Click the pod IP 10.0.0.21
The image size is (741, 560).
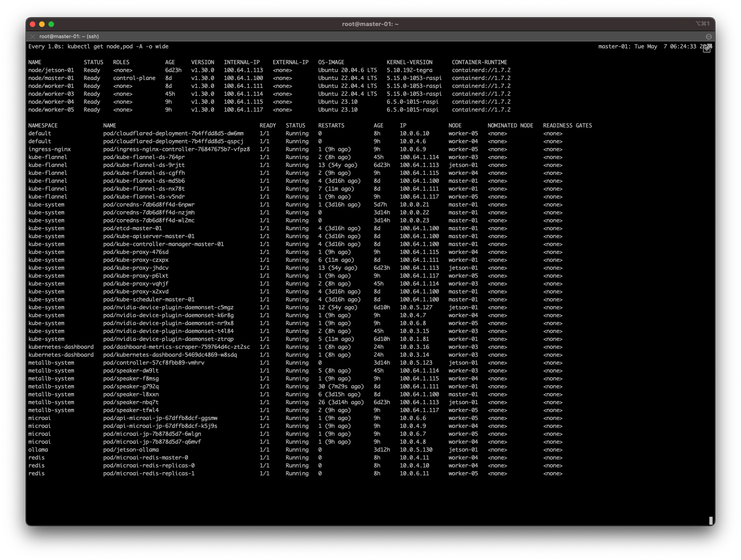click(415, 205)
